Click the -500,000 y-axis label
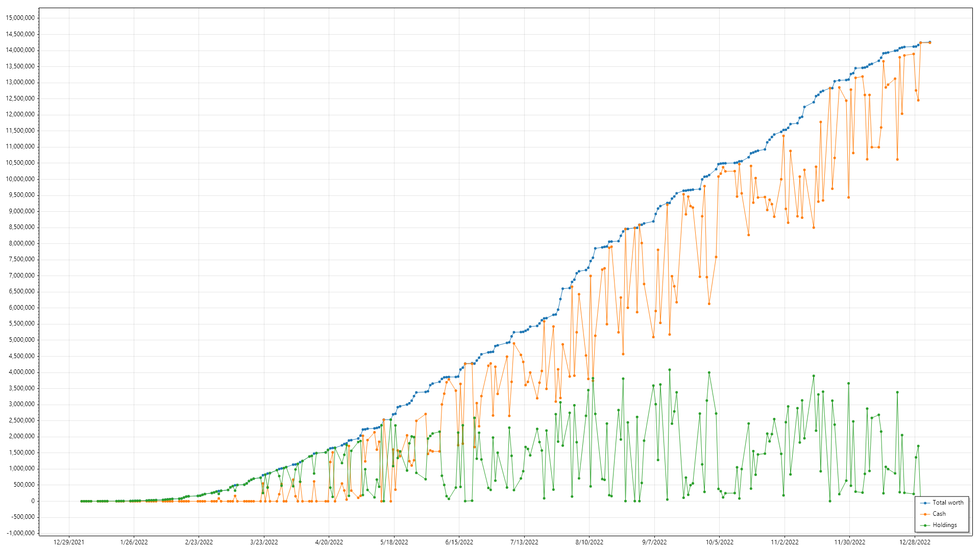The width and height of the screenshot is (980, 551). tap(23, 517)
